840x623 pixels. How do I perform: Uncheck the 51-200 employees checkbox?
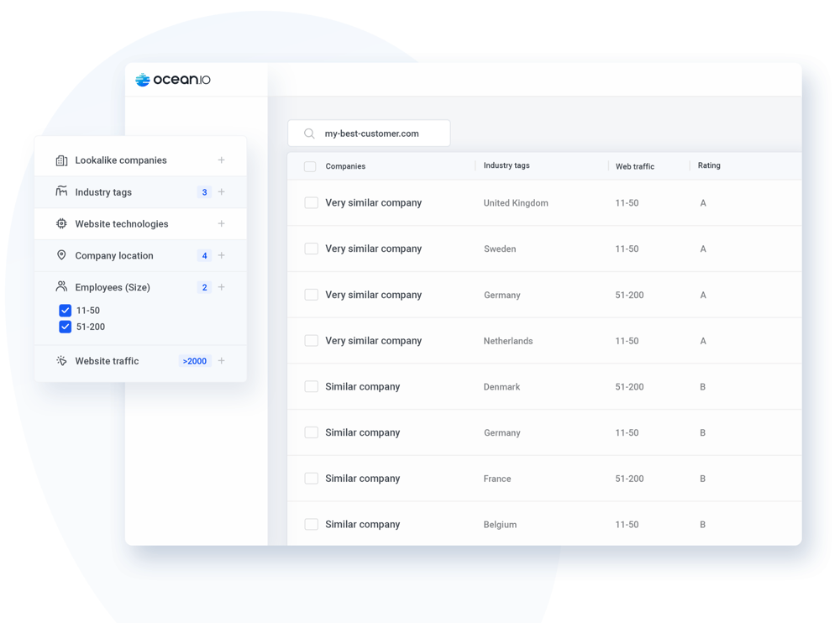click(x=65, y=327)
